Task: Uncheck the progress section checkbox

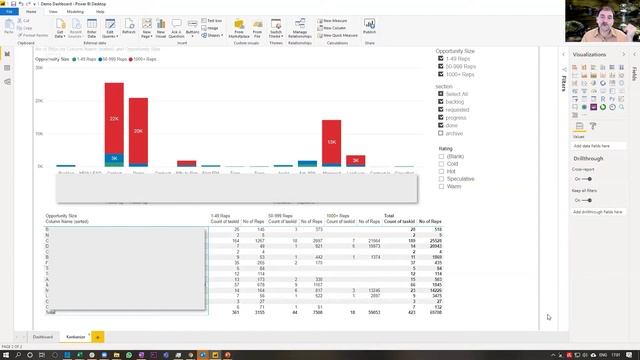Action: [x=441, y=118]
